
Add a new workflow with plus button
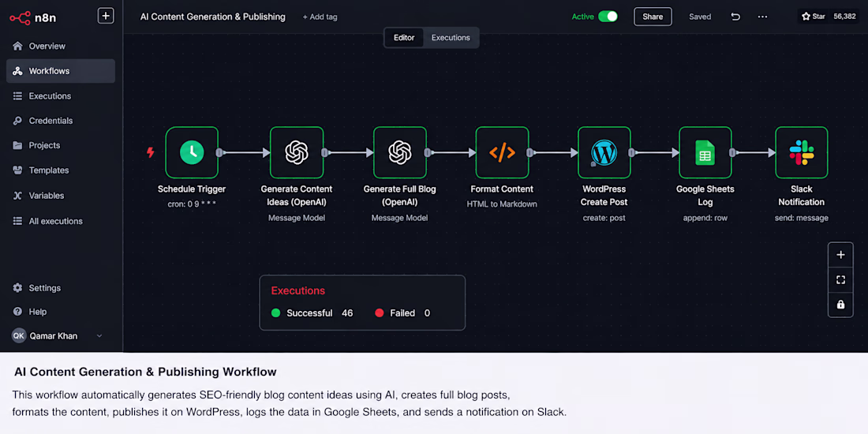(x=106, y=16)
